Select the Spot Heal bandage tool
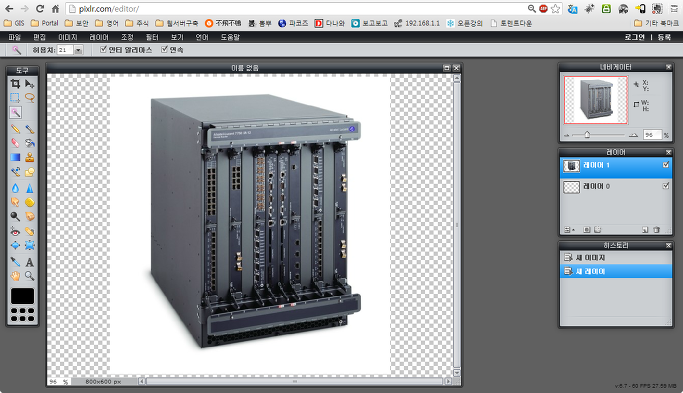Viewport: 683px width, 393px height. [30, 231]
